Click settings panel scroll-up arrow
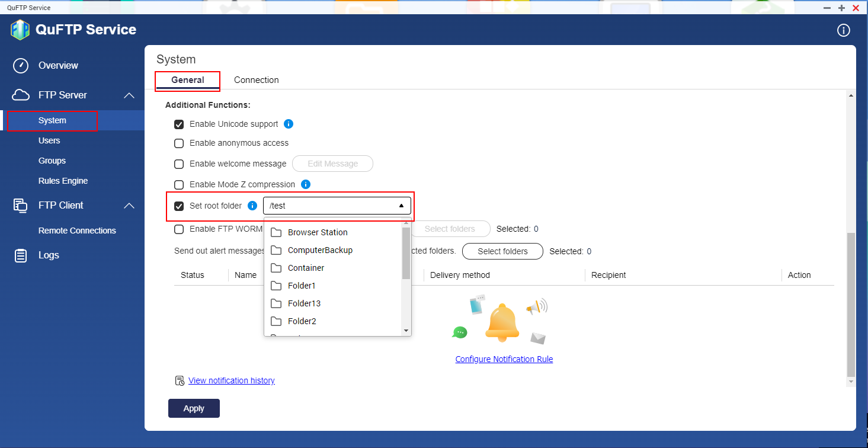The height and width of the screenshot is (448, 868). (x=851, y=95)
